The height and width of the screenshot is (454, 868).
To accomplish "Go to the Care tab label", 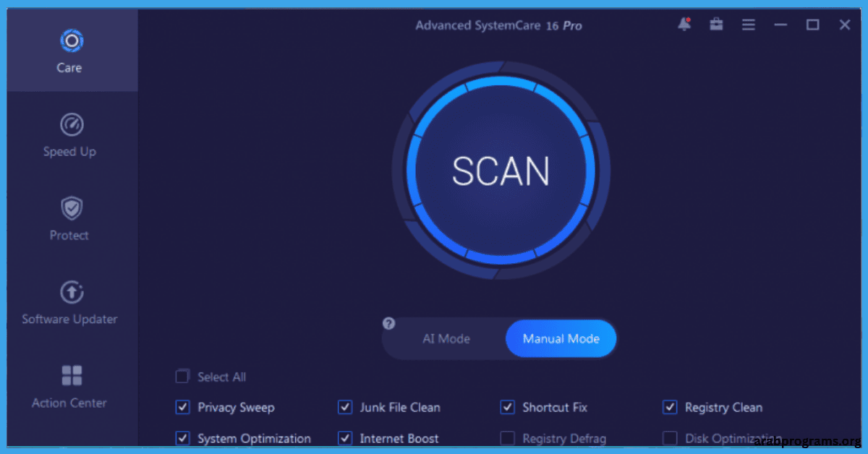I will tap(69, 68).
